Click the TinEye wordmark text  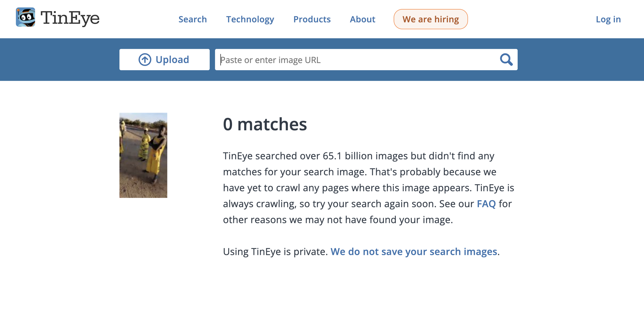[x=70, y=18]
